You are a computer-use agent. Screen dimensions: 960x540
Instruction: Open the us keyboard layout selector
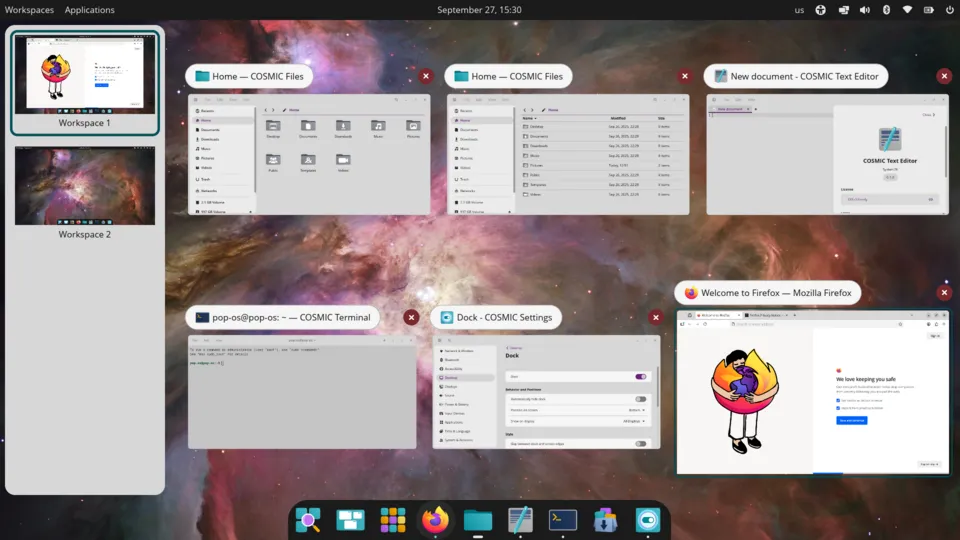coord(799,10)
